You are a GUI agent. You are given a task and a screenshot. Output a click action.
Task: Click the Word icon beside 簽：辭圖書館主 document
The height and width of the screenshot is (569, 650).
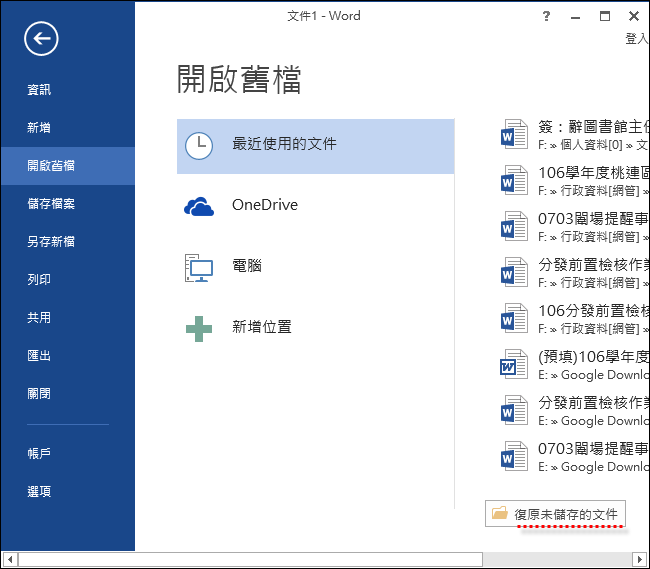click(514, 134)
